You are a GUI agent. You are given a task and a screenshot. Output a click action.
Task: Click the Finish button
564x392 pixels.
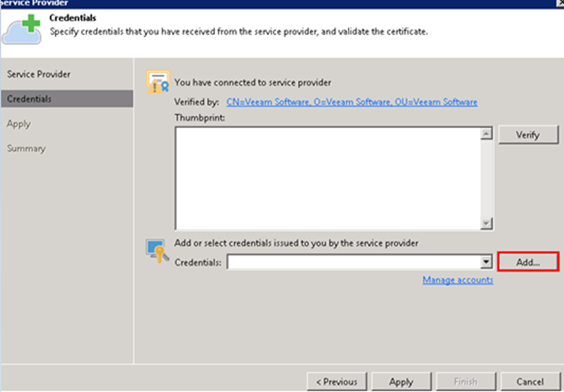(466, 381)
